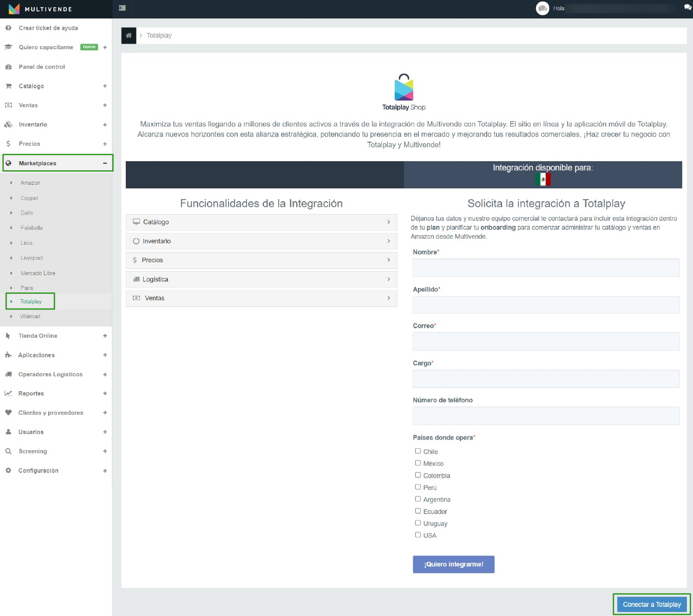The image size is (693, 616).
Task: Click the Logística truck icon in functionalities
Action: (x=137, y=279)
